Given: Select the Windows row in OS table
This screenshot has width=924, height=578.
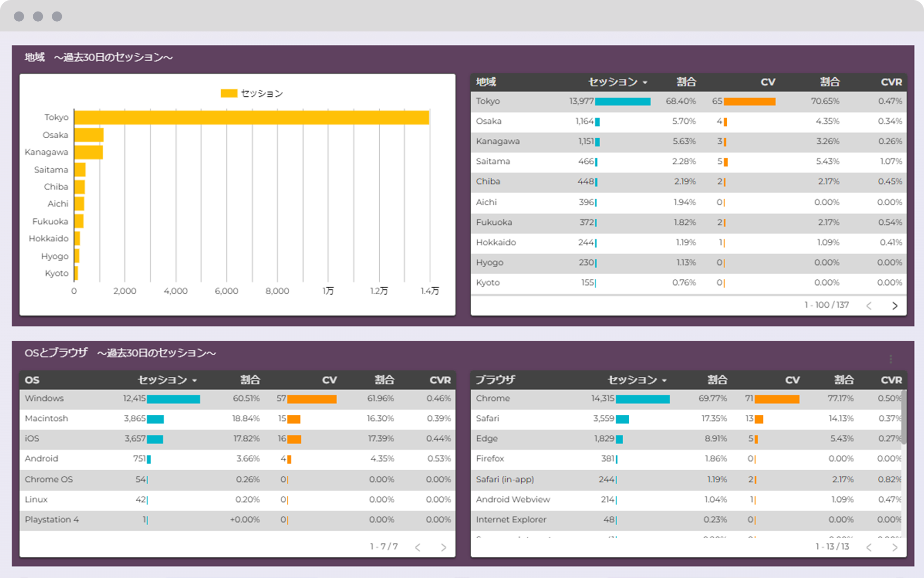Looking at the screenshot, I should [x=44, y=399].
